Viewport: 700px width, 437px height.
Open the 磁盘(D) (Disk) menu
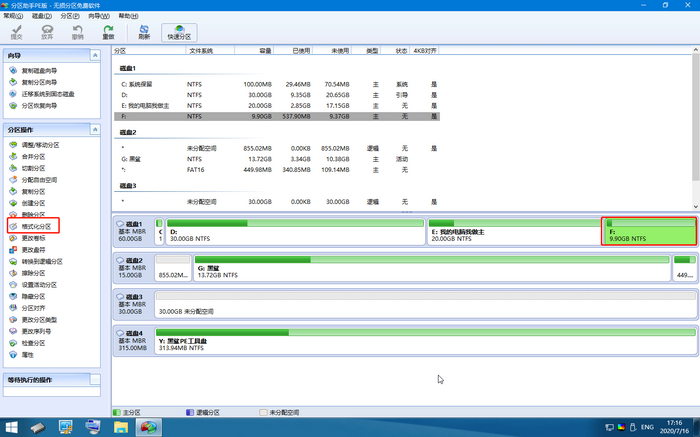pos(38,17)
